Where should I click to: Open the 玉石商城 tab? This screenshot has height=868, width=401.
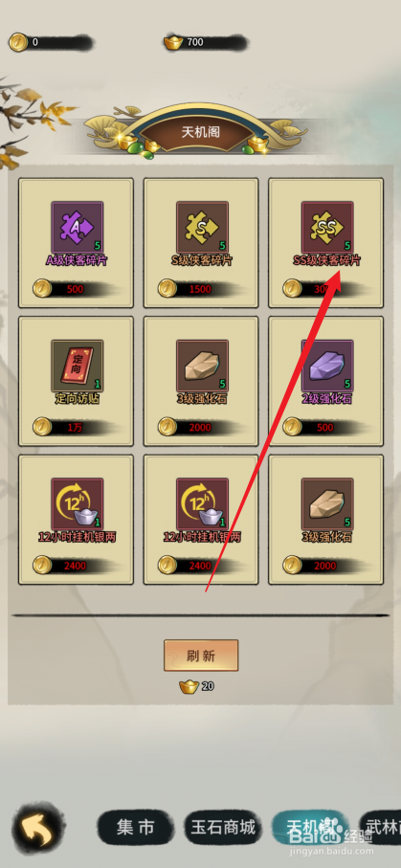click(x=223, y=828)
